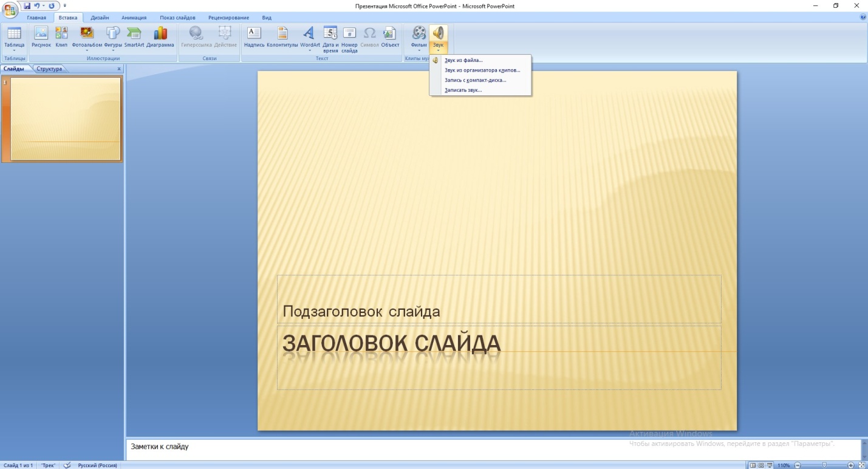
Task: Zoom out with the minus button
Action: tap(798, 465)
